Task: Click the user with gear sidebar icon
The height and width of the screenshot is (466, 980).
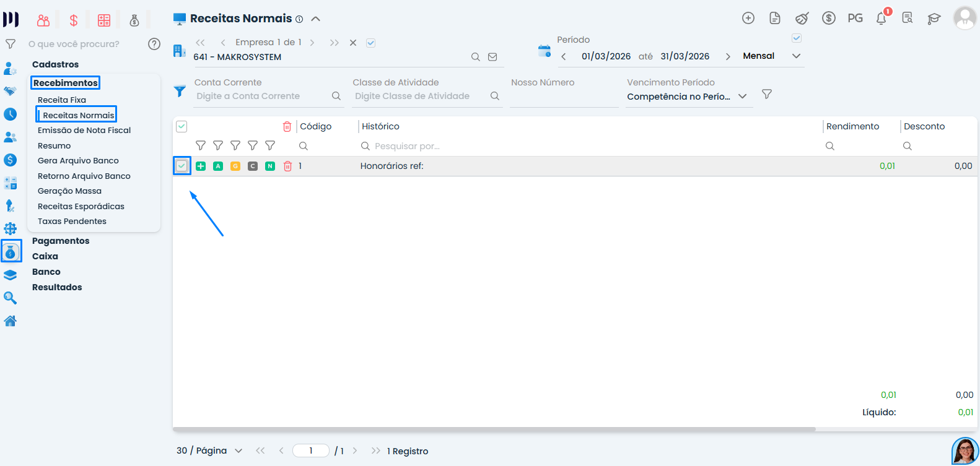Action: (11, 68)
